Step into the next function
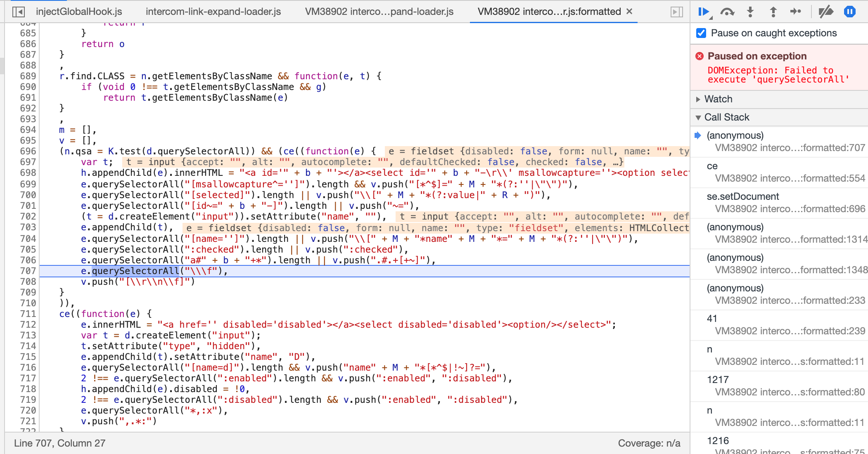The height and width of the screenshot is (454, 868). [x=750, y=12]
